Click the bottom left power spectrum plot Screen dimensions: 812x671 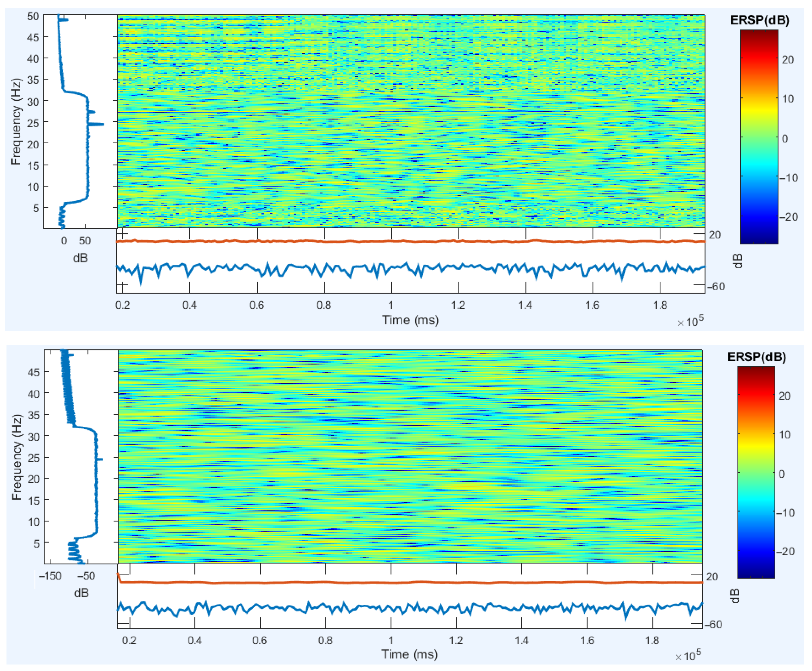[81, 456]
